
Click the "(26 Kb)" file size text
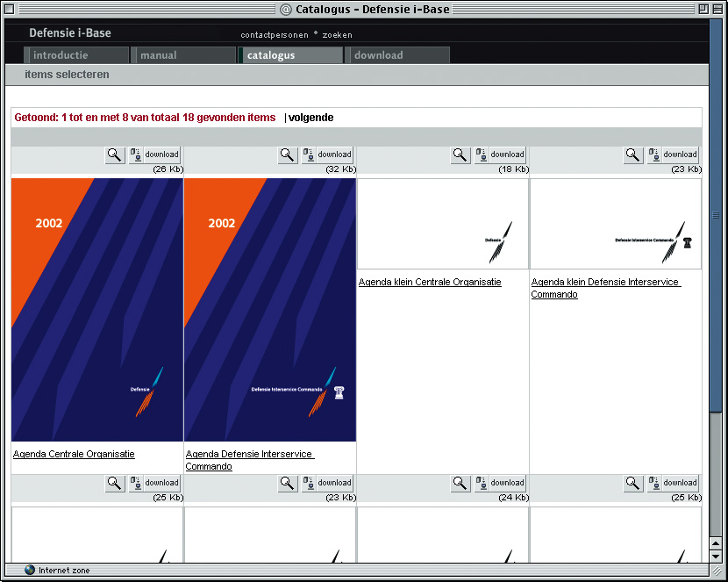(x=168, y=169)
